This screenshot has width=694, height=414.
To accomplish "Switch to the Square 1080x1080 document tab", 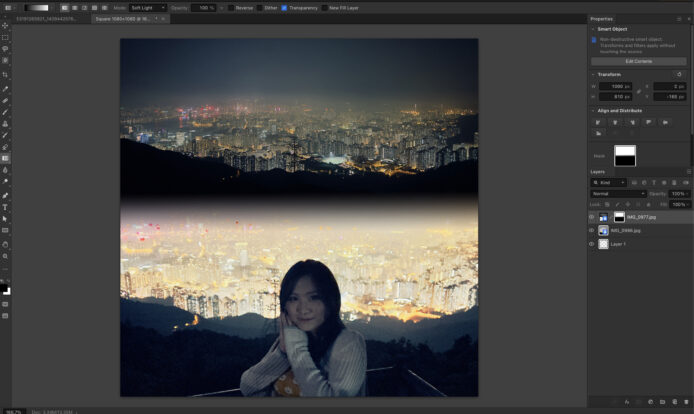I will point(123,19).
